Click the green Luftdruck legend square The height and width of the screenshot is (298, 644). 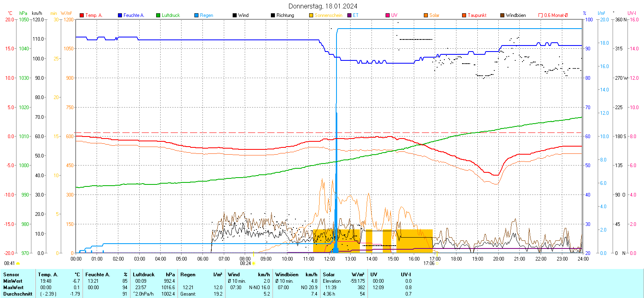coord(158,15)
